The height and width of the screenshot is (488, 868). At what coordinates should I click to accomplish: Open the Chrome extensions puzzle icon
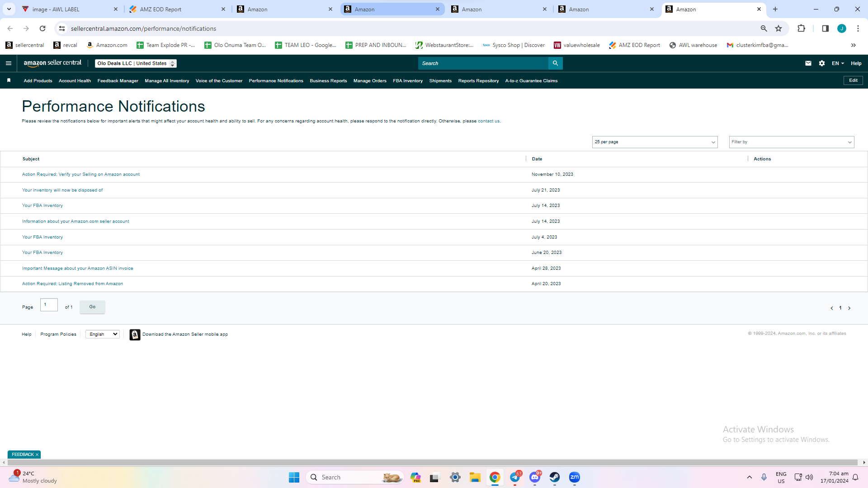tap(801, 28)
